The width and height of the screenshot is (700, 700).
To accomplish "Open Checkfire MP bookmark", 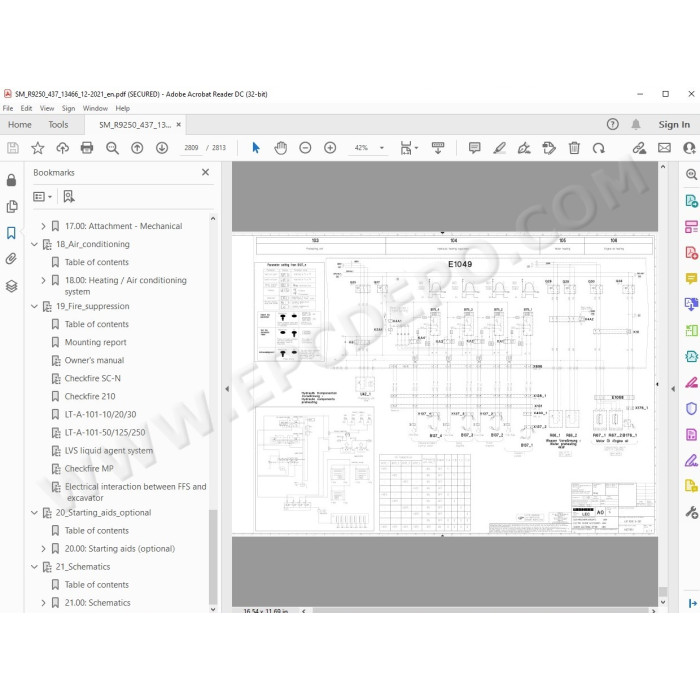I will [89, 469].
